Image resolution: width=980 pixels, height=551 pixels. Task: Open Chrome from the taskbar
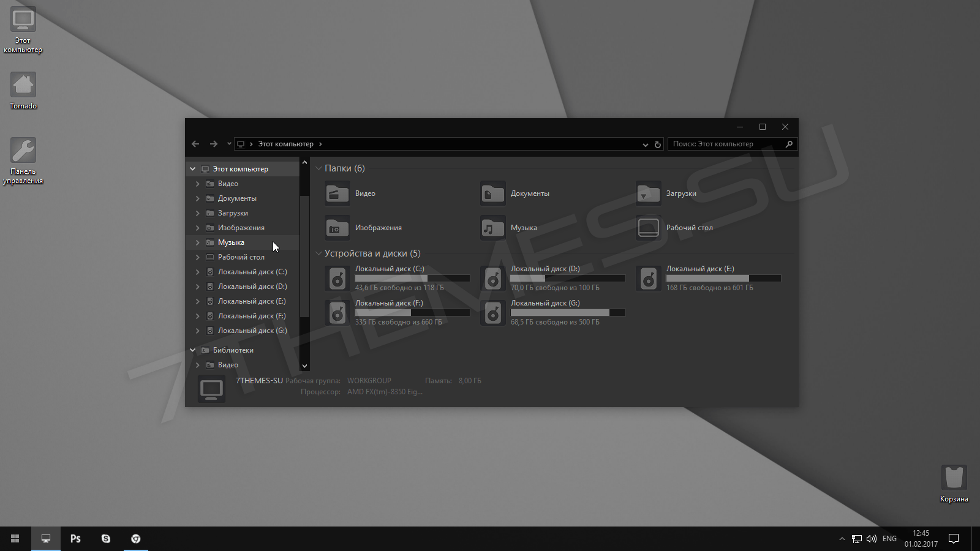[136, 539]
